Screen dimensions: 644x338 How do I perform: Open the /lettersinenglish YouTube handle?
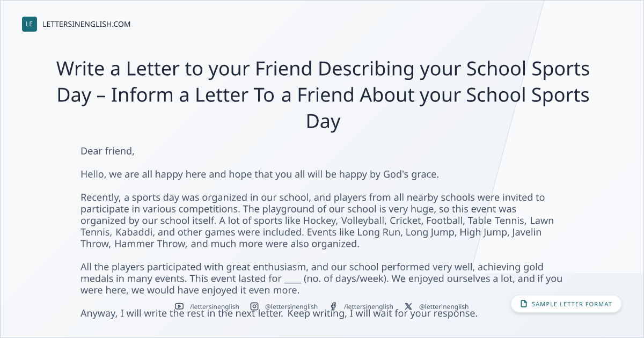(x=215, y=307)
